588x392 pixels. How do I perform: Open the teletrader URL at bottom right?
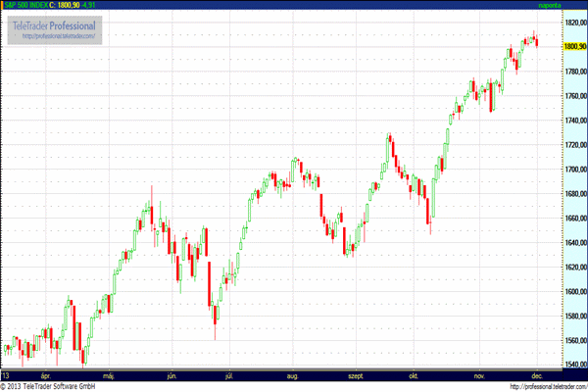[x=549, y=386]
